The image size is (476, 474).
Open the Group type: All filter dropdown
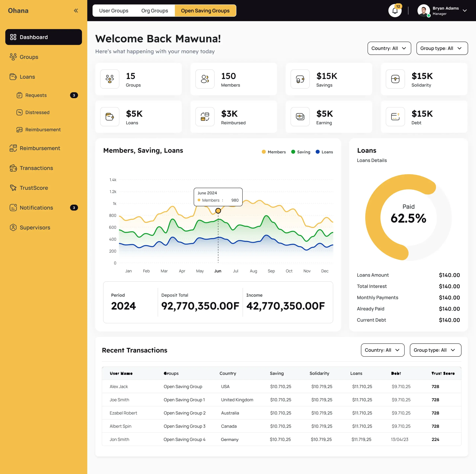click(442, 48)
